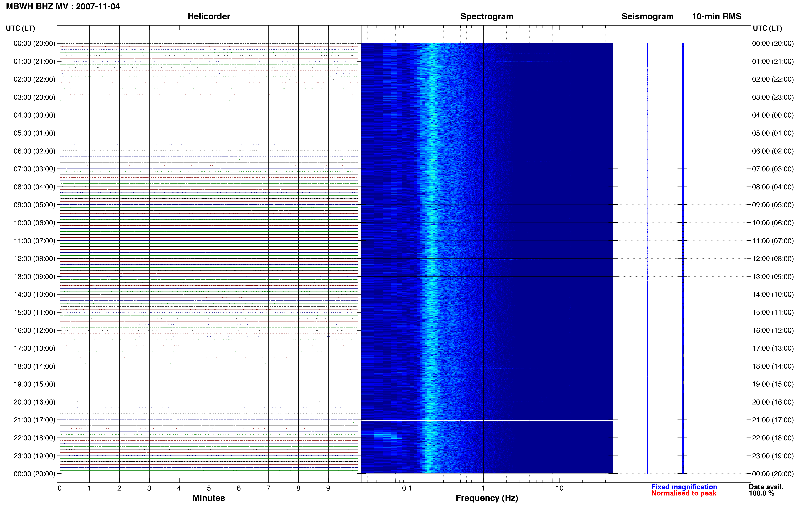This screenshot has width=812, height=508.
Task: Click right time label 18:00 (14:00)
Action: click(x=773, y=366)
